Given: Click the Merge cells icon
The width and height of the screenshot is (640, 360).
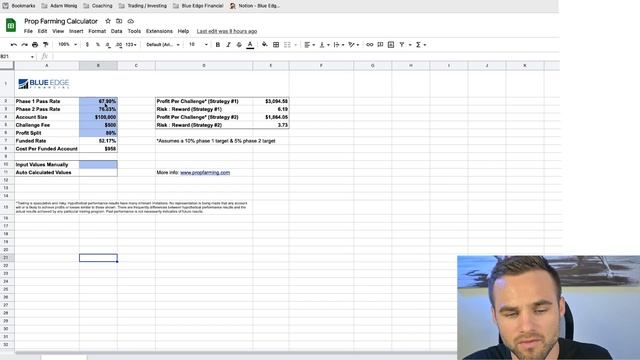Looking at the screenshot, I should pyautogui.click(x=287, y=44).
